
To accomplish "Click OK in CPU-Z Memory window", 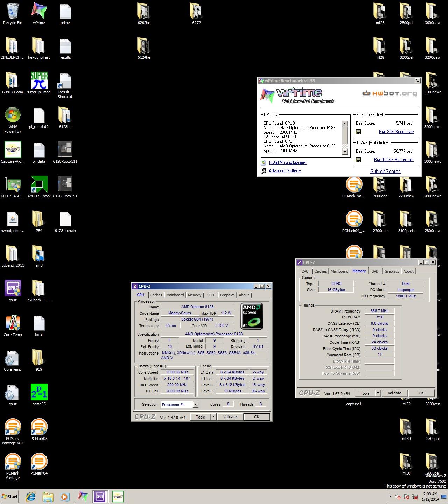I will pyautogui.click(x=421, y=393).
